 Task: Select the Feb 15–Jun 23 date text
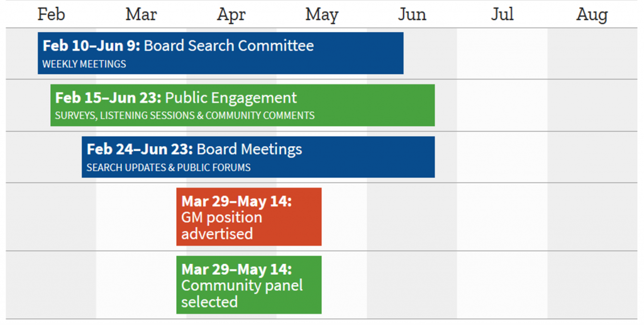(108, 98)
